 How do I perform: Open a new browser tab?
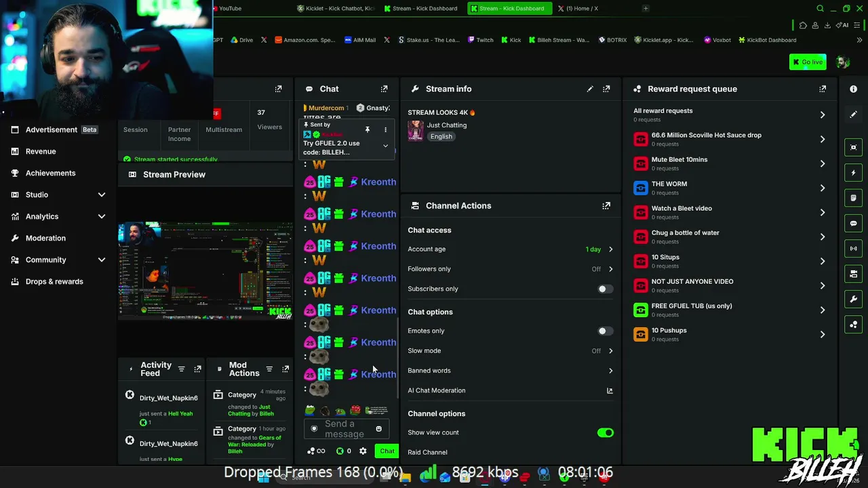(646, 8)
